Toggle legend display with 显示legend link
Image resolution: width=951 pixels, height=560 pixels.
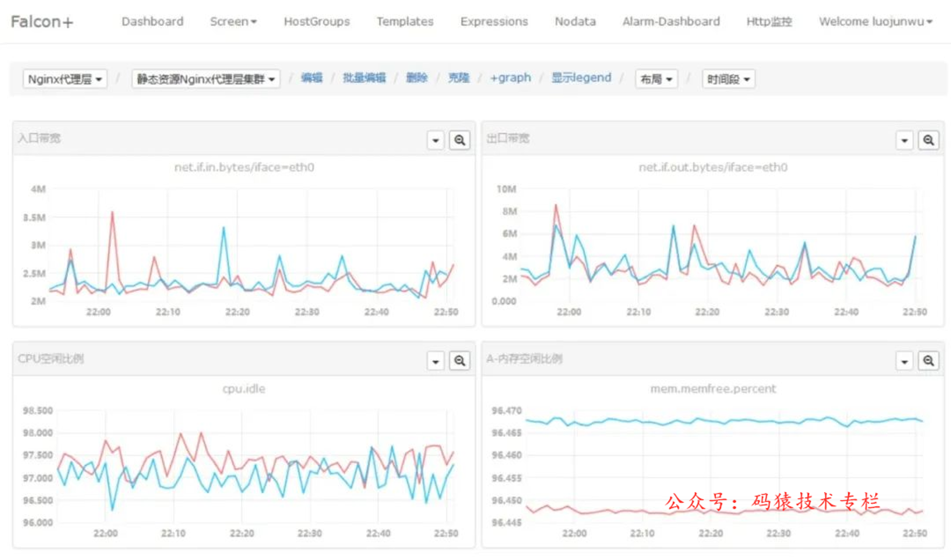(x=581, y=77)
